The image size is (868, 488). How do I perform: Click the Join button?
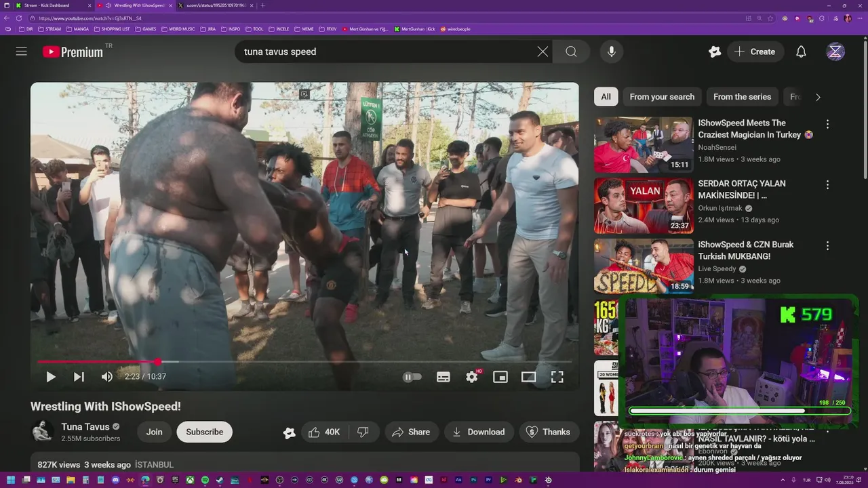tap(155, 432)
